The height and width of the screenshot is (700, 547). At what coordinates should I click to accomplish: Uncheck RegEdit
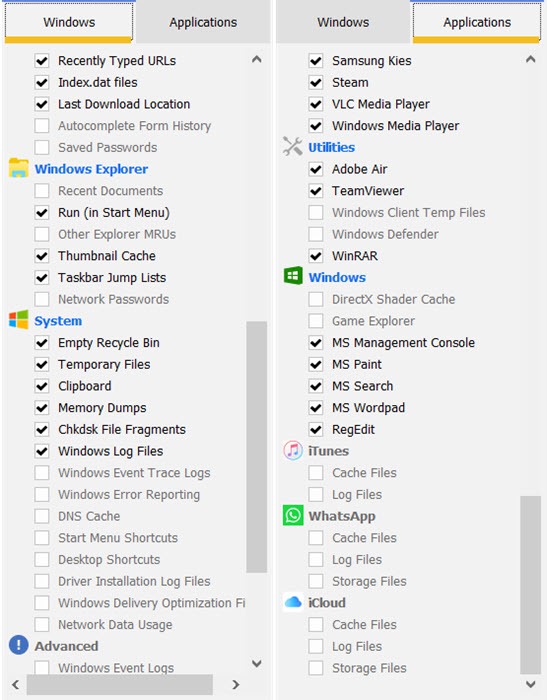[316, 429]
